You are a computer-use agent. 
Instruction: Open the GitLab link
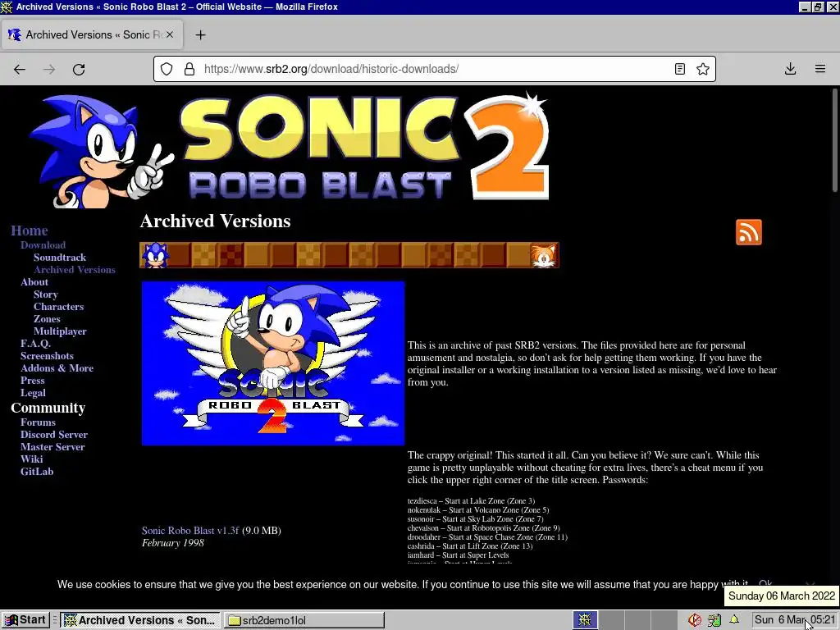pyautogui.click(x=37, y=472)
